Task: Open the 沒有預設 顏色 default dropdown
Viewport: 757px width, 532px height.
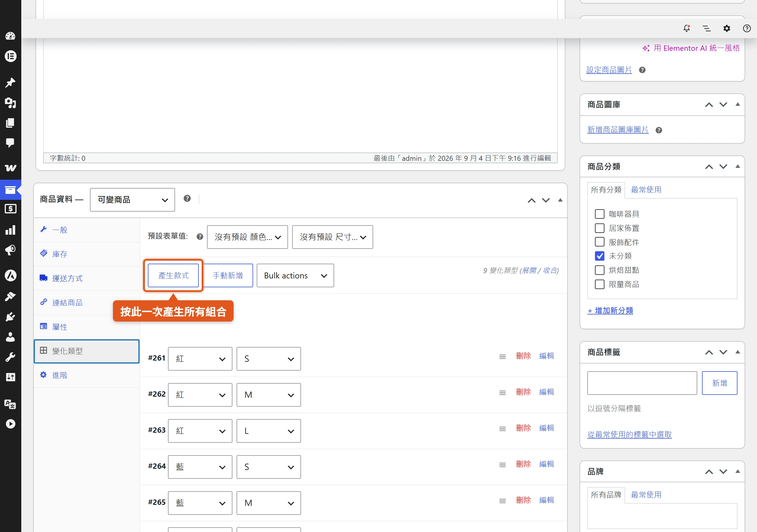Action: (247, 237)
